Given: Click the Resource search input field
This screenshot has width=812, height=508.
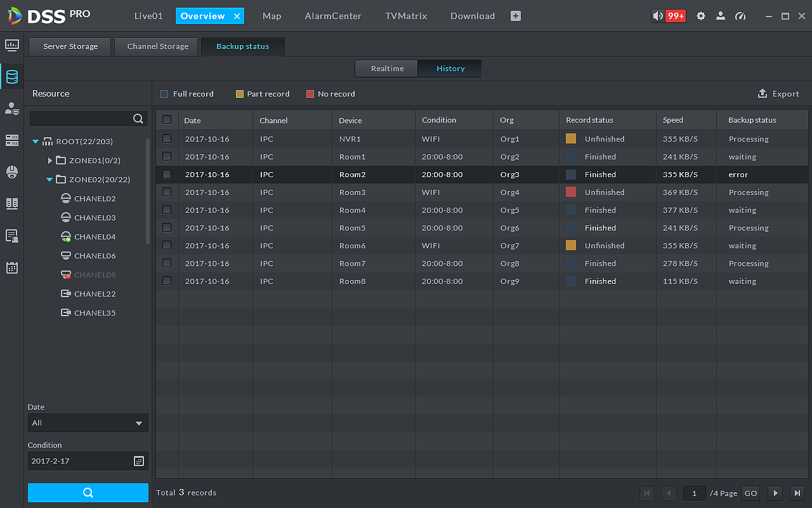Looking at the screenshot, I should [x=81, y=119].
